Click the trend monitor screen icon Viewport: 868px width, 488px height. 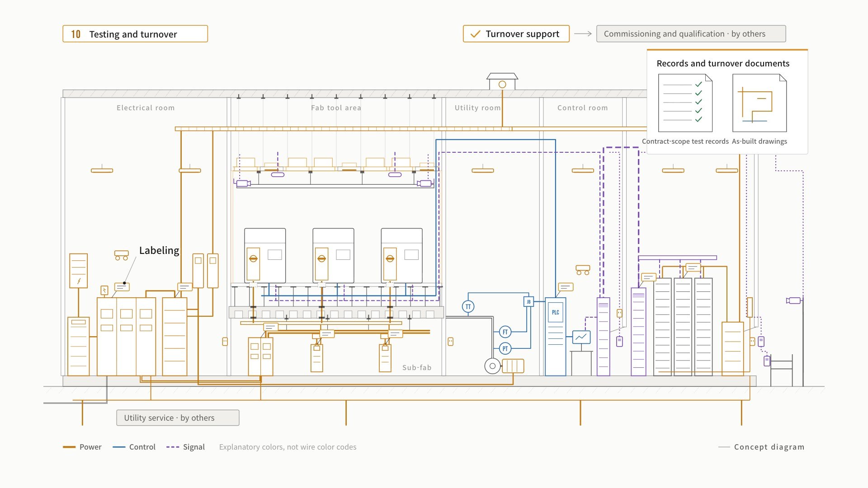pyautogui.click(x=581, y=337)
